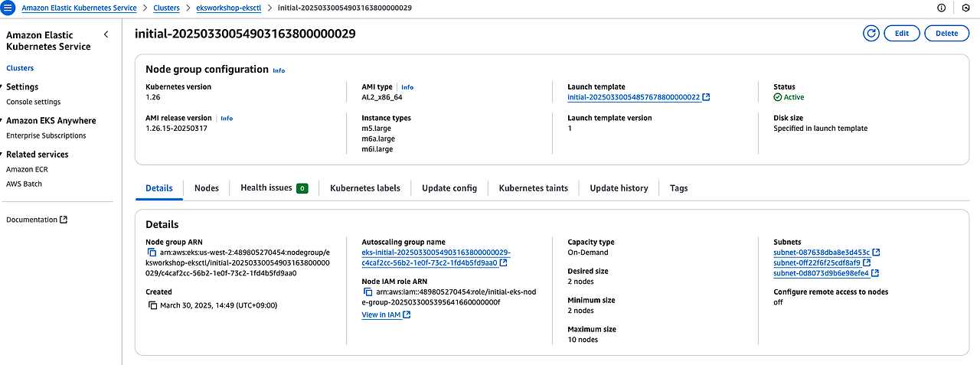Open subnet-0d8073d9b6e98efe4 link

[x=826, y=273]
